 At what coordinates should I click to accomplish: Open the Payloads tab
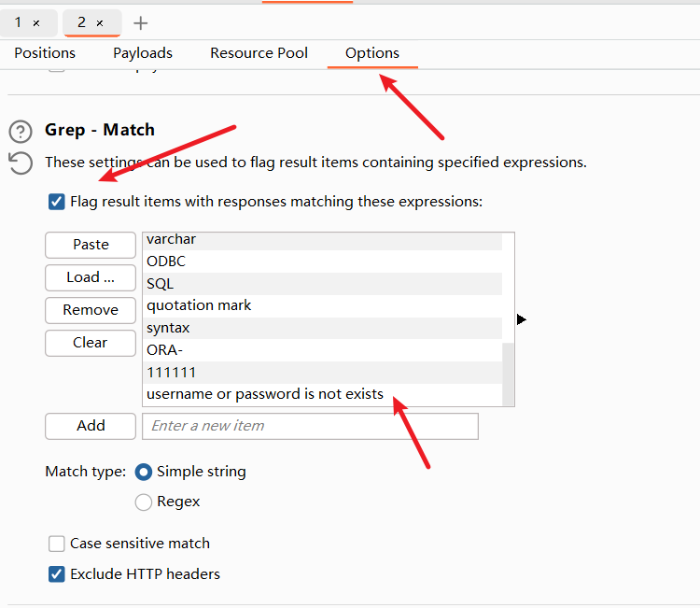point(143,53)
